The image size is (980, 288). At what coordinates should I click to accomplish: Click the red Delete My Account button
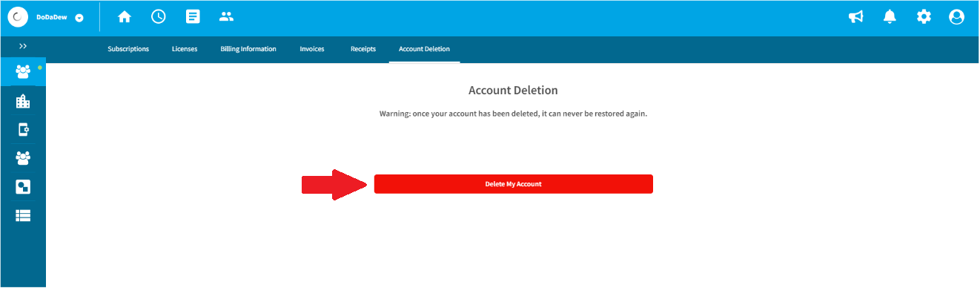[513, 184]
